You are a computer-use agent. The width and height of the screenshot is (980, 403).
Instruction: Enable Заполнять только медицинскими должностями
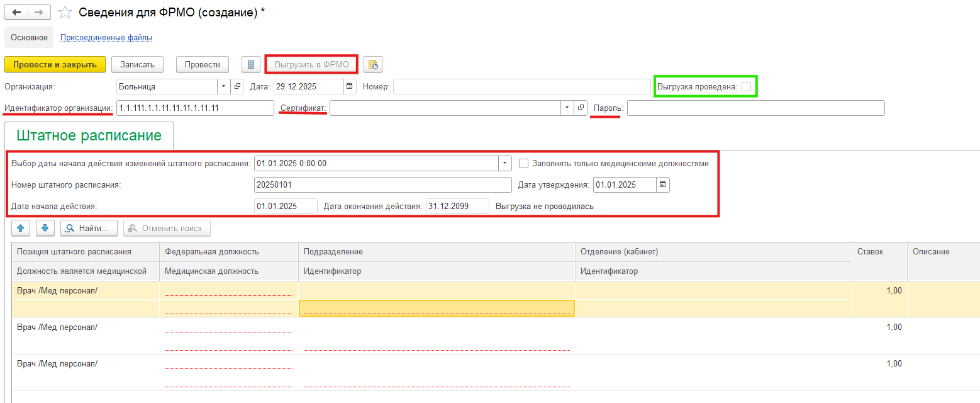click(x=524, y=164)
